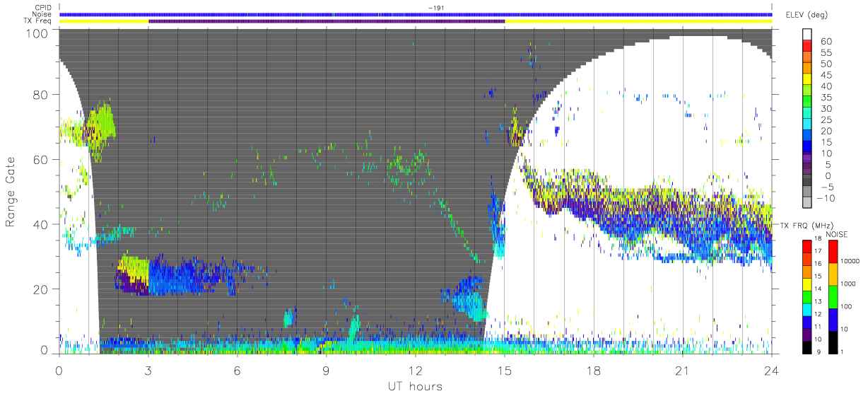The image size is (868, 401).
Task: Click the 1 label on the NOISE scale
Action: 843,351
